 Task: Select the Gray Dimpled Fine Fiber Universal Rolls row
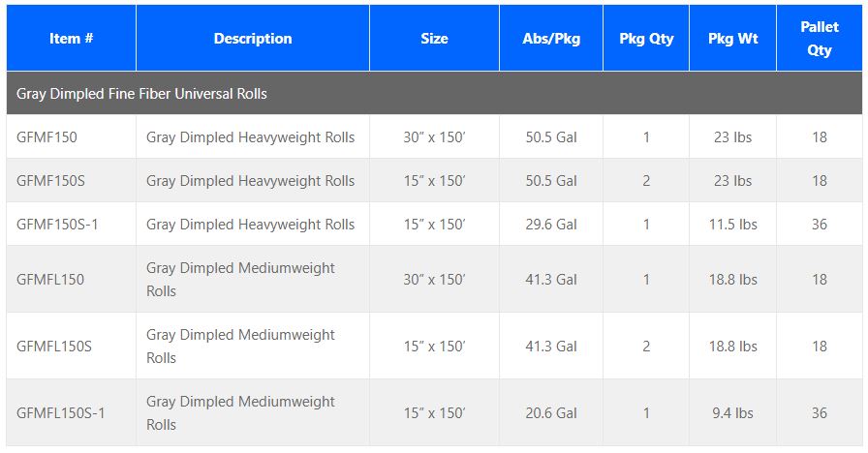(x=141, y=94)
